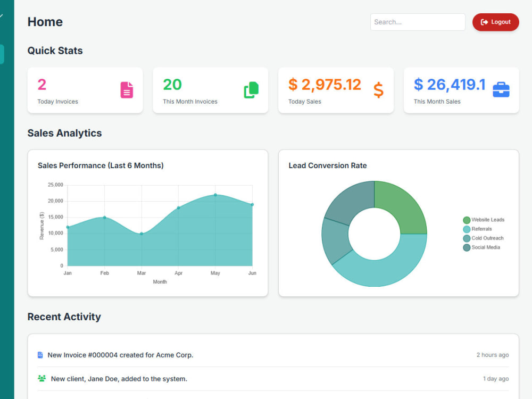Click the Today Invoices value 2
Screen dimensions: 532x399
41,85
